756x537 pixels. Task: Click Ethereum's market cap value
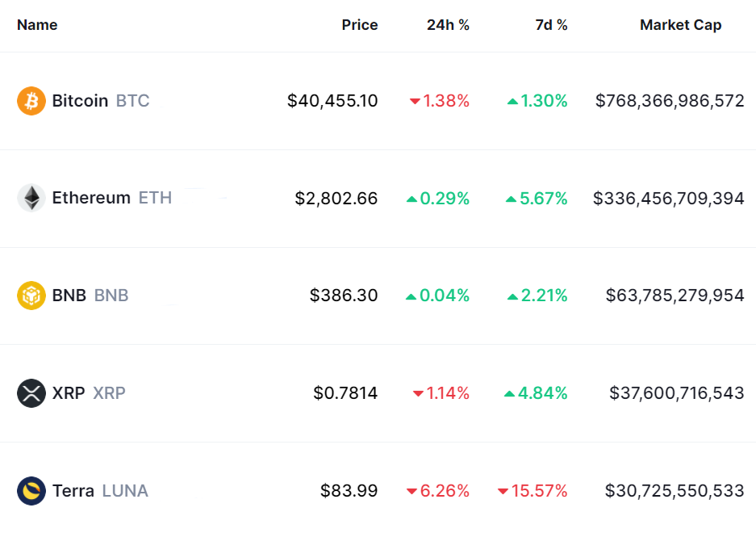pyautogui.click(x=668, y=198)
